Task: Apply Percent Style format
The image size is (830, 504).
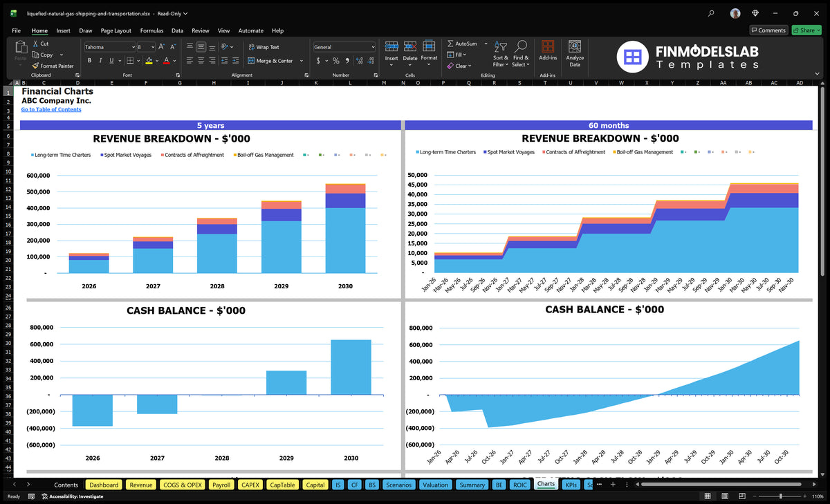Action: point(336,61)
